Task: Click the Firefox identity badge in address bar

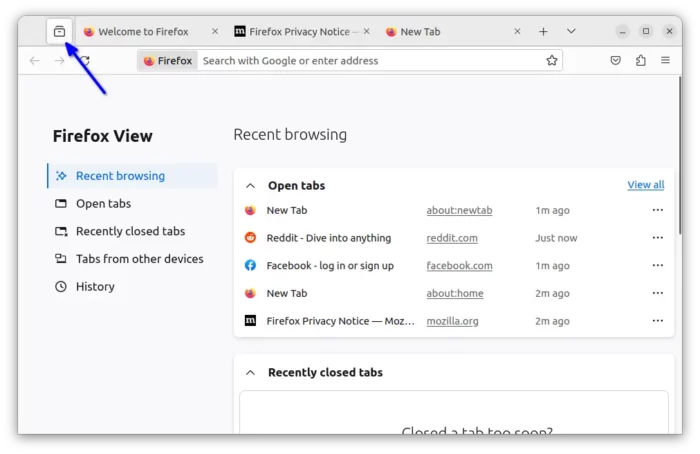Action: pyautogui.click(x=168, y=61)
